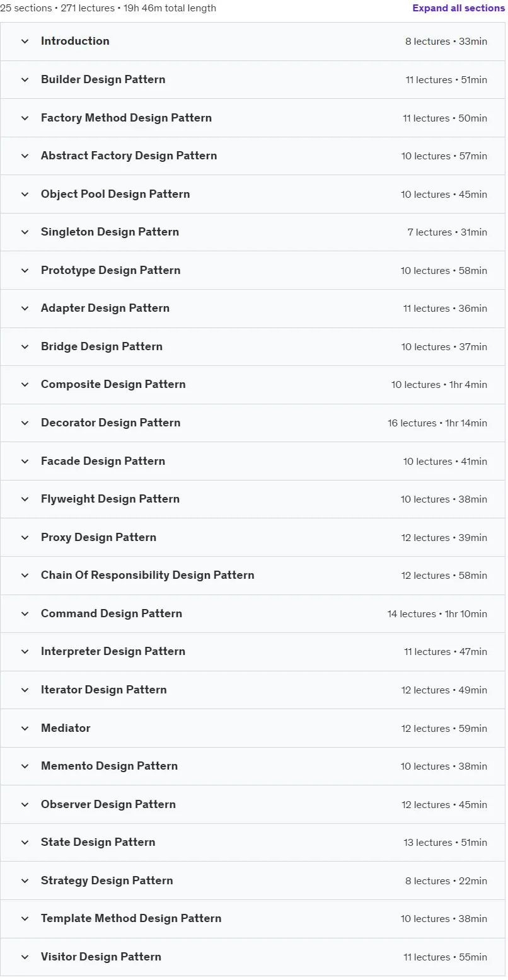This screenshot has width=508, height=980.
Task: Expand the Command Design Pattern section
Action: point(253,613)
